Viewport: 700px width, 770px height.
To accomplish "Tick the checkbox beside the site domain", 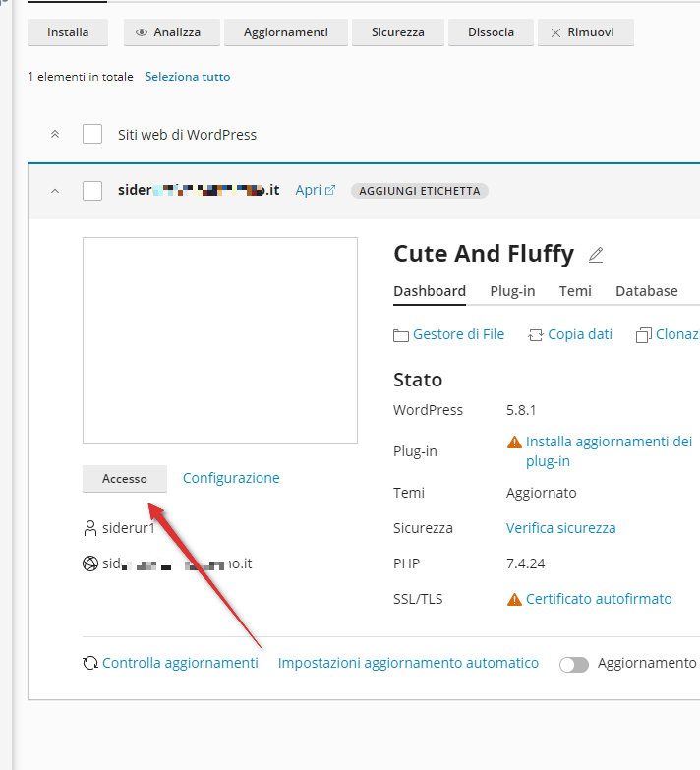I will tap(92, 191).
